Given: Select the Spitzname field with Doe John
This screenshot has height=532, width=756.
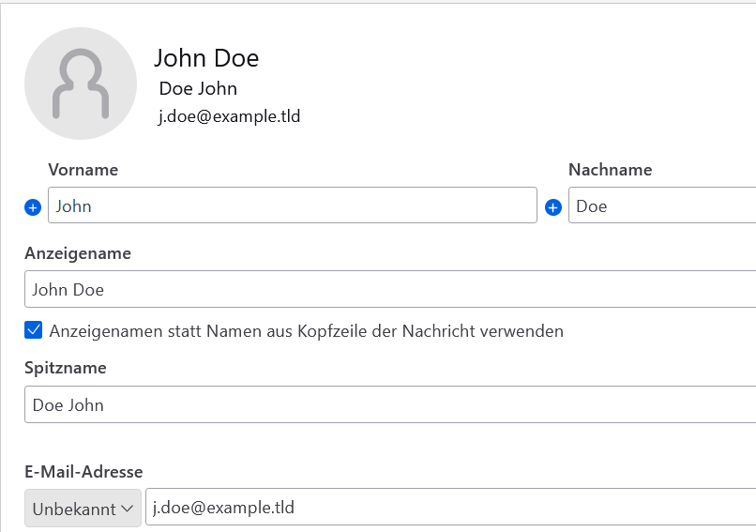Looking at the screenshot, I should coord(389,405).
